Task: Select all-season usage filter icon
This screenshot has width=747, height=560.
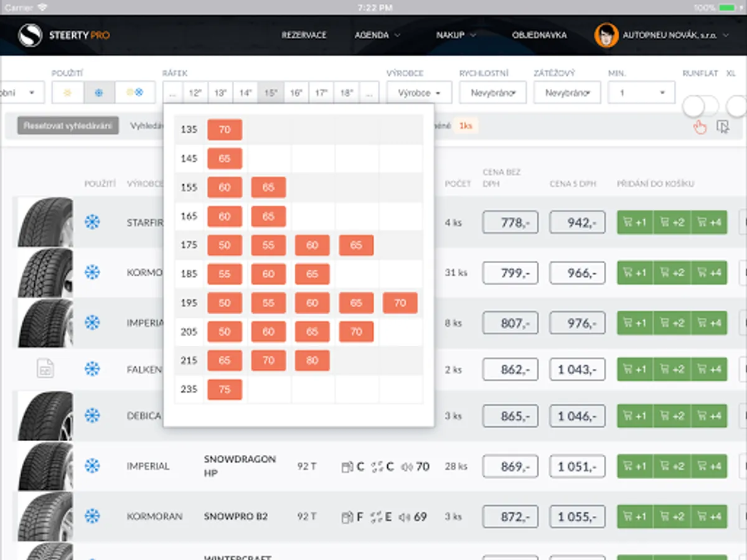Action: click(135, 93)
